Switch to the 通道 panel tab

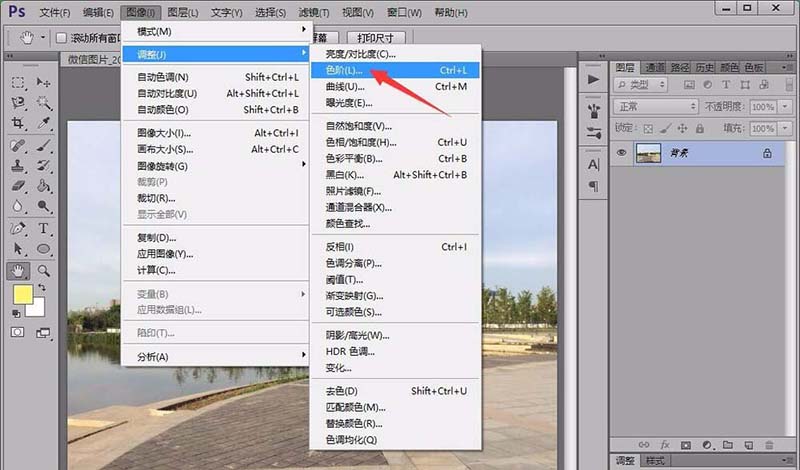pyautogui.click(x=654, y=66)
